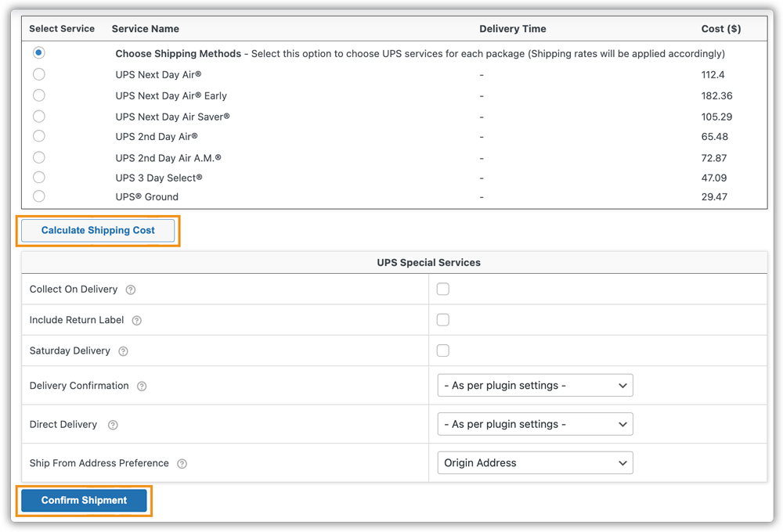783x532 pixels.
Task: Click the Confirm Shipment button
Action: pos(84,501)
